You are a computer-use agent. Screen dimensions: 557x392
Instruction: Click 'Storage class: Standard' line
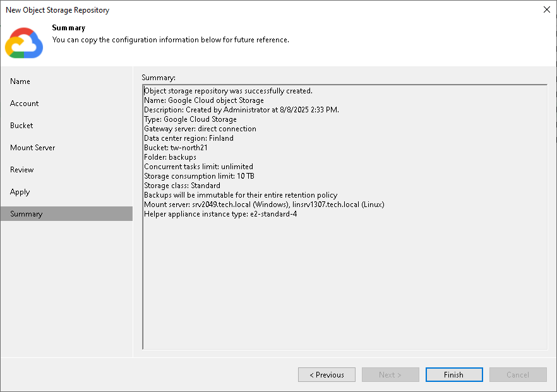(182, 186)
